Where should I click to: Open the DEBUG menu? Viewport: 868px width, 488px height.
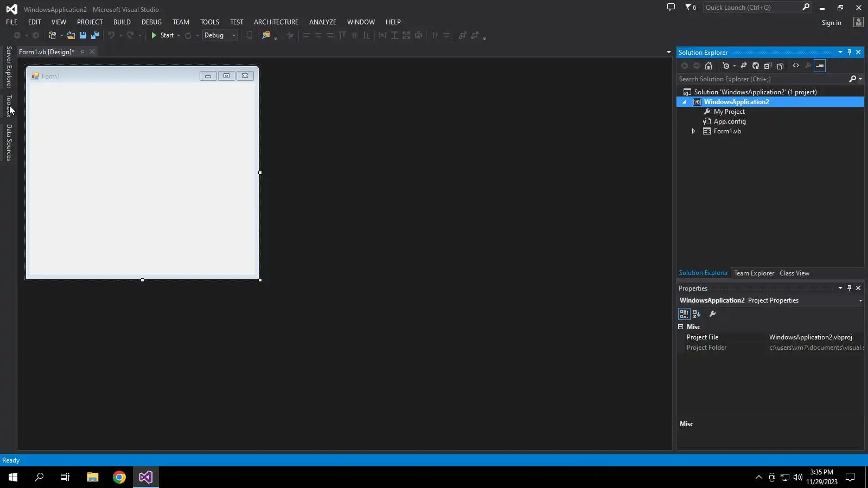pyautogui.click(x=151, y=22)
